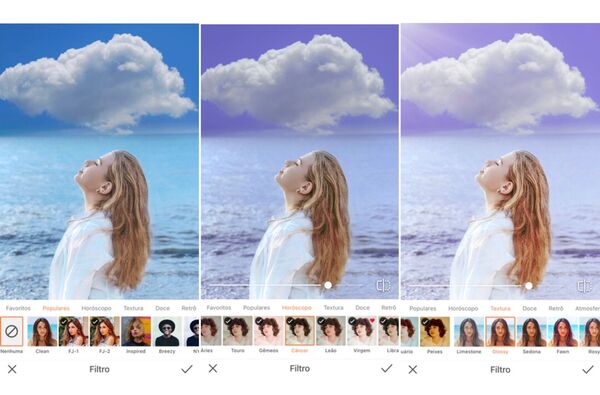The height and width of the screenshot is (395, 600).
Task: Apply the right panel filter checkmark
Action: pos(588,370)
